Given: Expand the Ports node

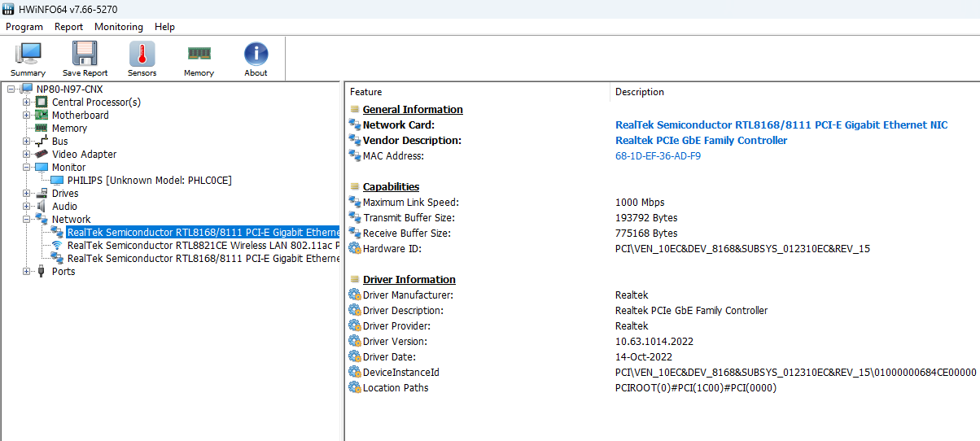Looking at the screenshot, I should pyautogui.click(x=27, y=271).
